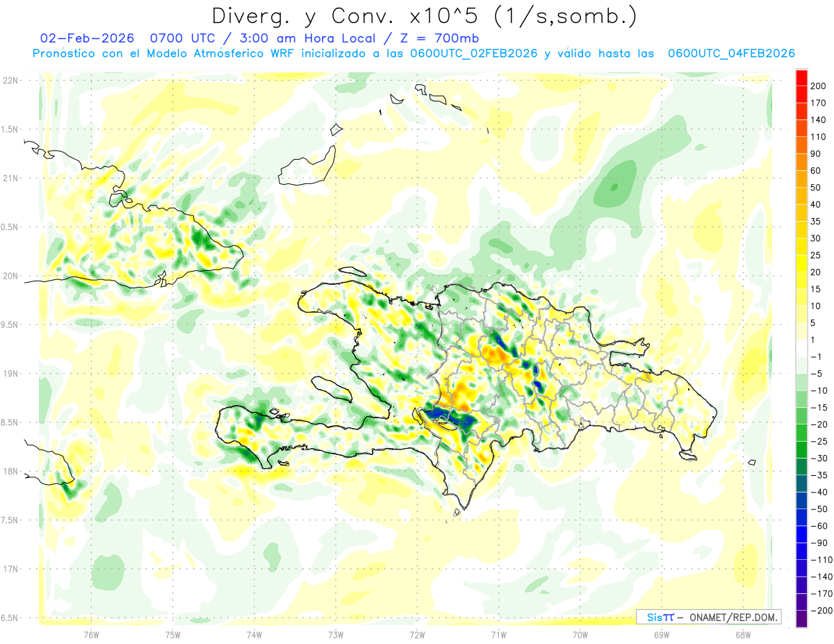834x644 pixels.
Task: Click the "73W" longitude label
Action: click(x=336, y=634)
